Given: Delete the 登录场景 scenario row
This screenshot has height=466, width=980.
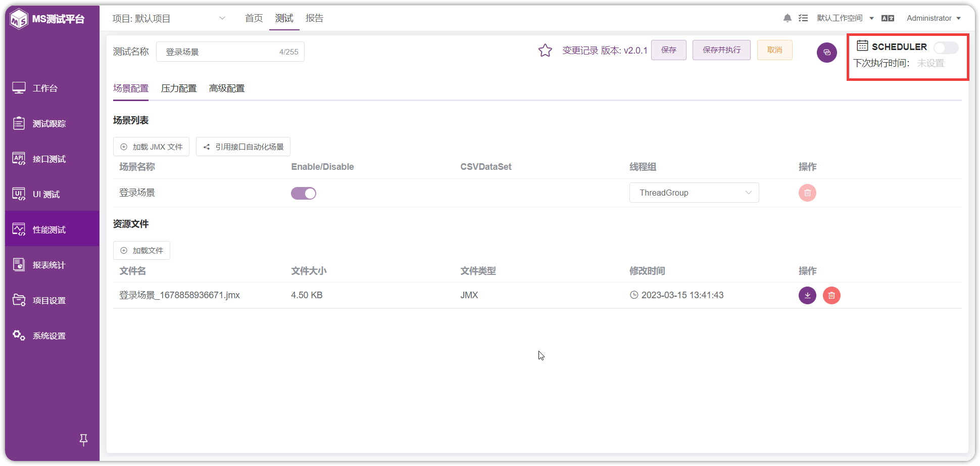Looking at the screenshot, I should tap(807, 193).
